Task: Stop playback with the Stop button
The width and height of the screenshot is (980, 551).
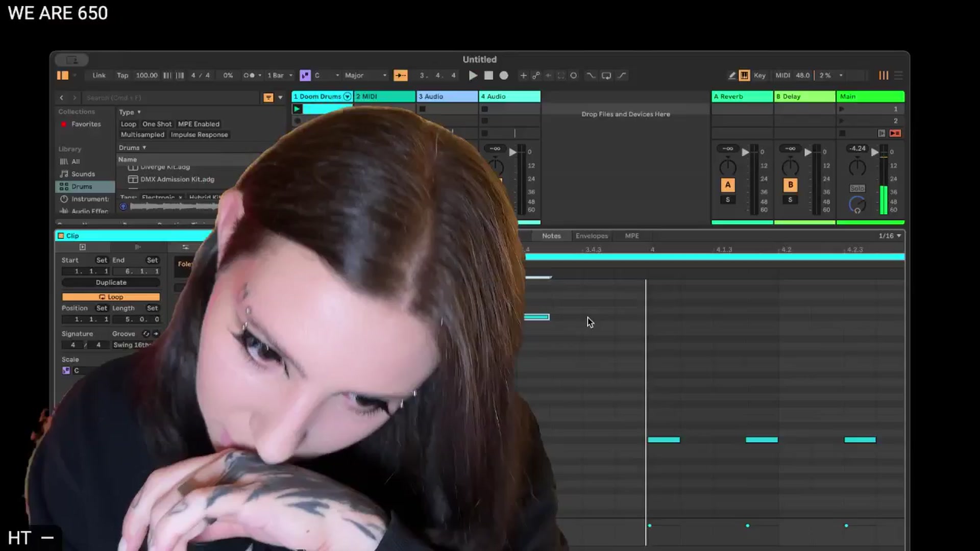Action: [488, 76]
